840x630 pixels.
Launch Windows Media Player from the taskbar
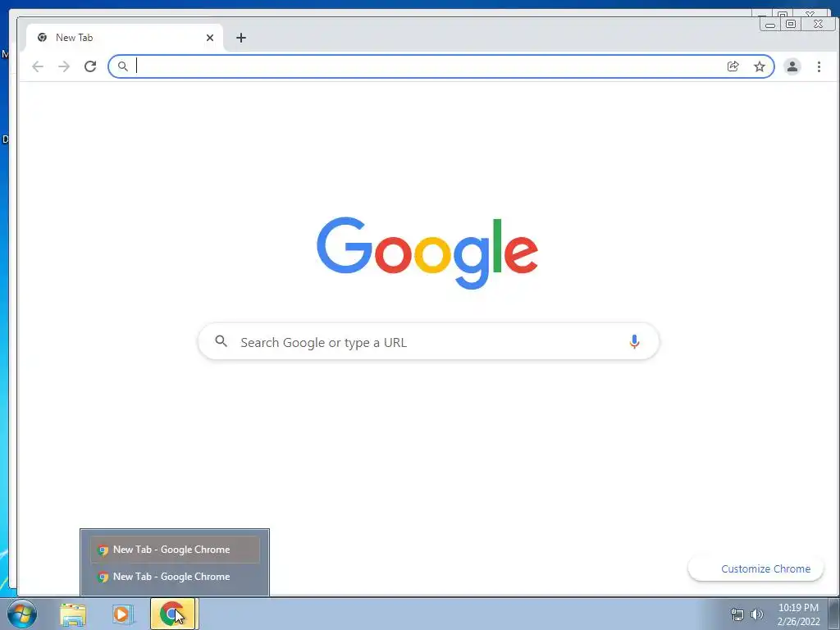(123, 614)
